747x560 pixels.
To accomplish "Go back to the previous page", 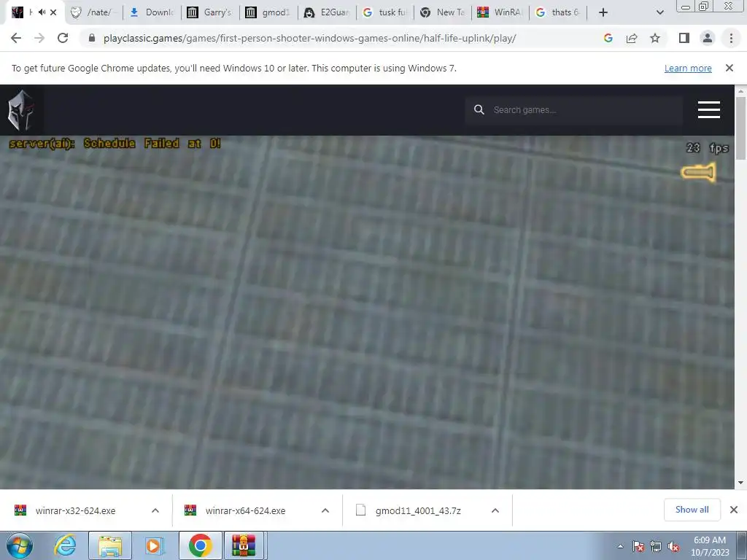I will 16,38.
